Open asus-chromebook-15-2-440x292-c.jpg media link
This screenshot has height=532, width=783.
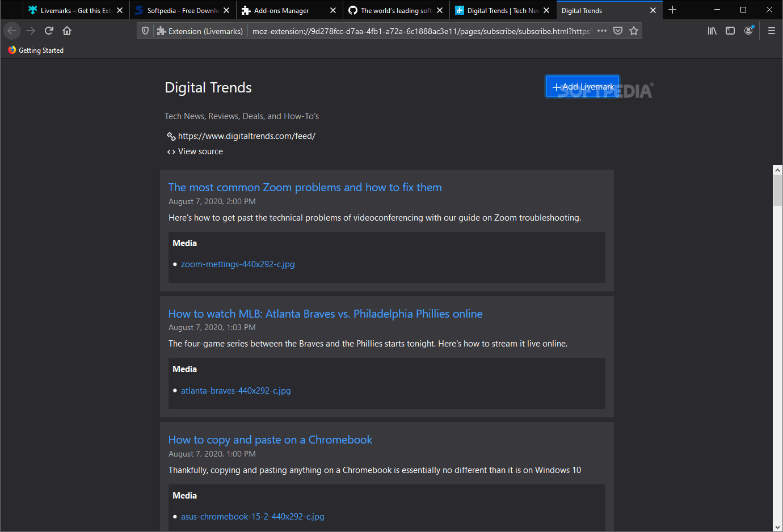[x=252, y=517]
